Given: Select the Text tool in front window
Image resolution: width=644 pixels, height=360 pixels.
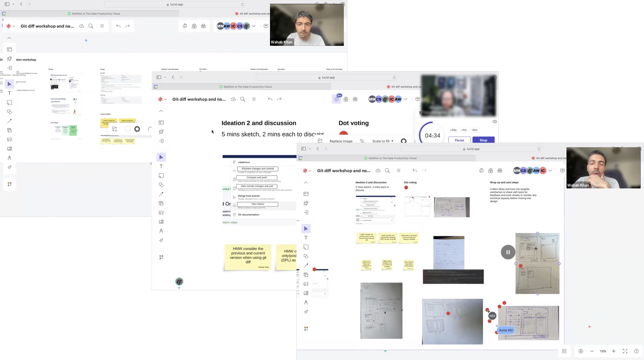Looking at the screenshot, I should (x=306, y=238).
